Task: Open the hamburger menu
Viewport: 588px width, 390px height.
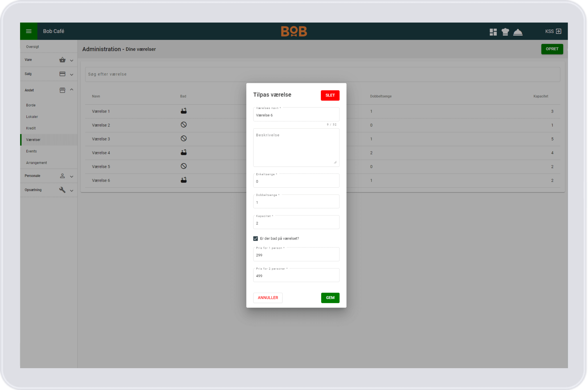Action: [x=29, y=31]
